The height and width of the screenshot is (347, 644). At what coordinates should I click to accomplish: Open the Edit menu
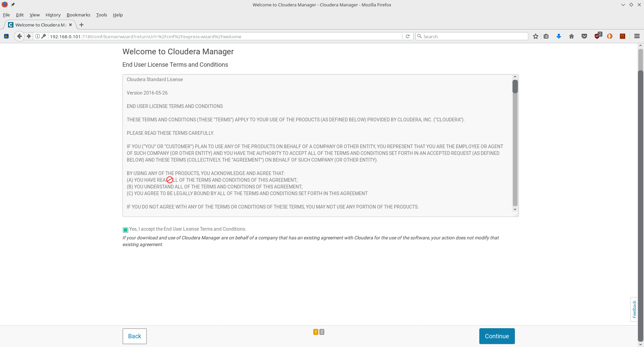[x=20, y=15]
